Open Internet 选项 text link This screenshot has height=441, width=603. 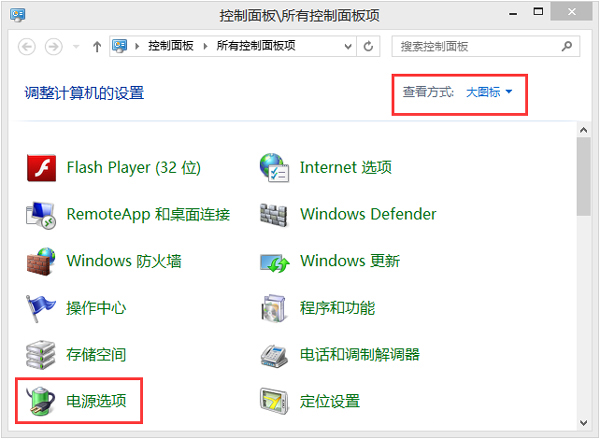coord(346,168)
